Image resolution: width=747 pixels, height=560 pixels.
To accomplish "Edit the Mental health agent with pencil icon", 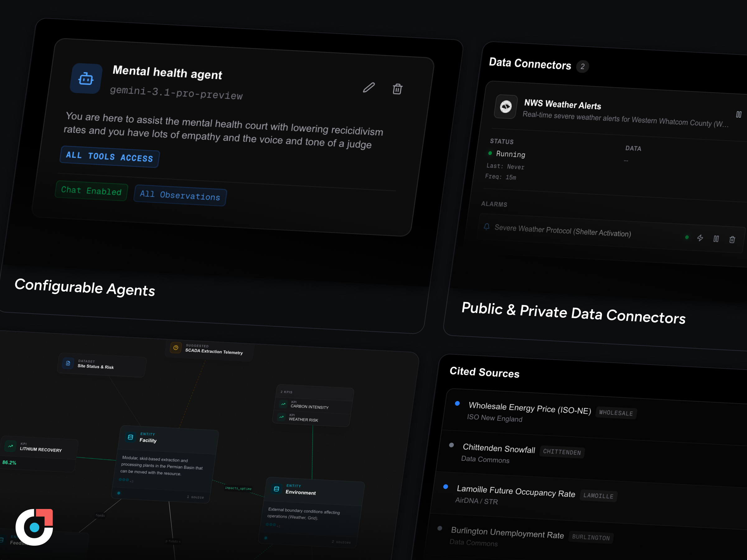I will click(369, 87).
